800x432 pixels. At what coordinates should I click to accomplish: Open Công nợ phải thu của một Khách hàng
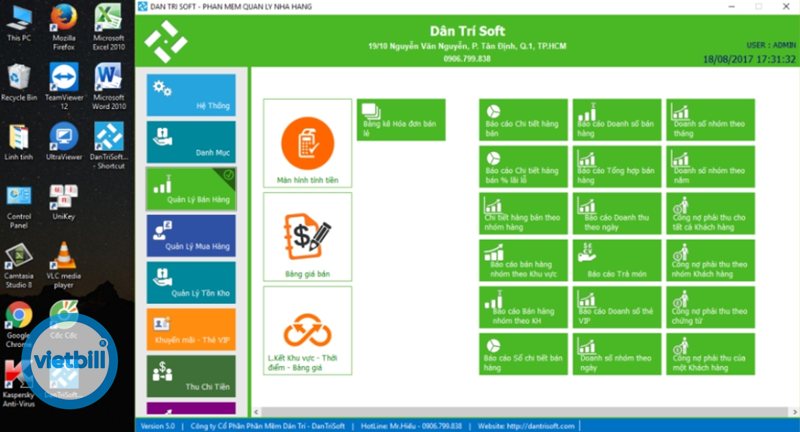[x=711, y=354]
